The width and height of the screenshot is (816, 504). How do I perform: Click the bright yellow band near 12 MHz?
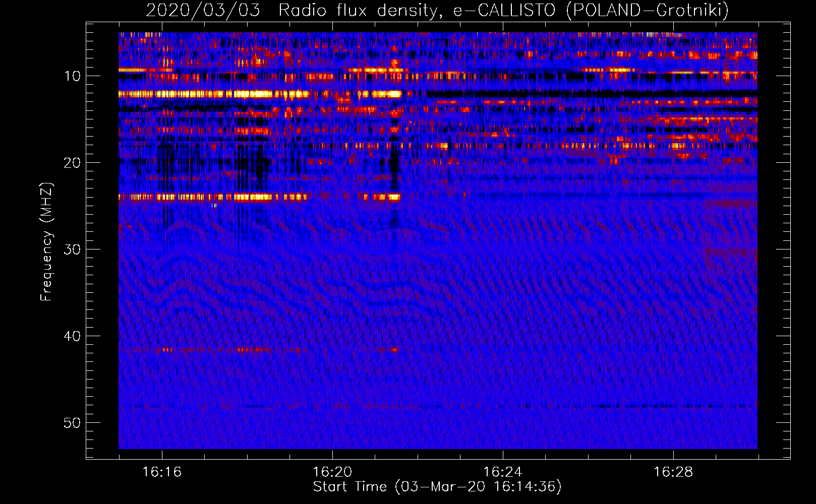coord(260,94)
